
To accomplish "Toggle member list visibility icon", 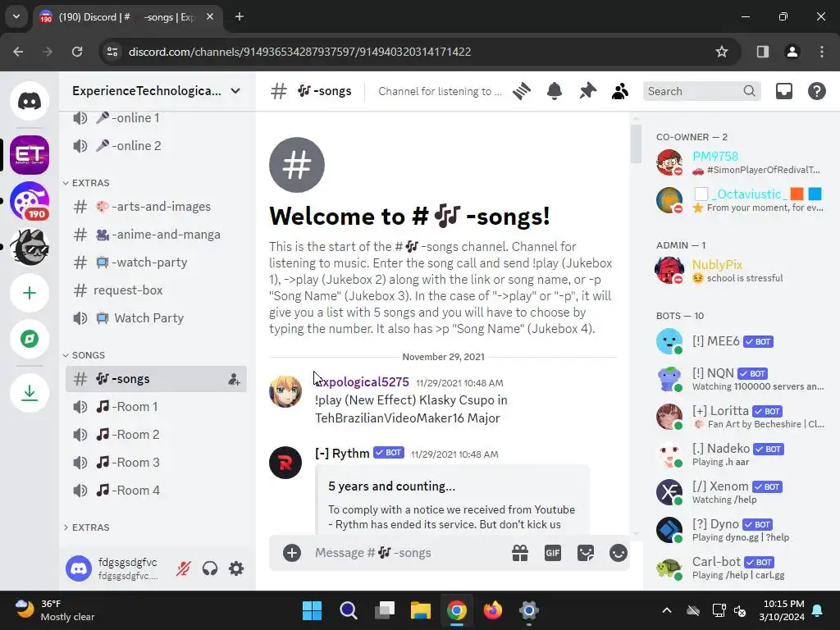I will point(620,91).
